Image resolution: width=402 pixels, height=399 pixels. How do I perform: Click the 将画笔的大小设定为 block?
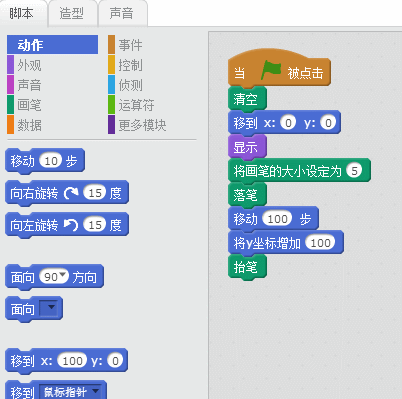tap(299, 171)
